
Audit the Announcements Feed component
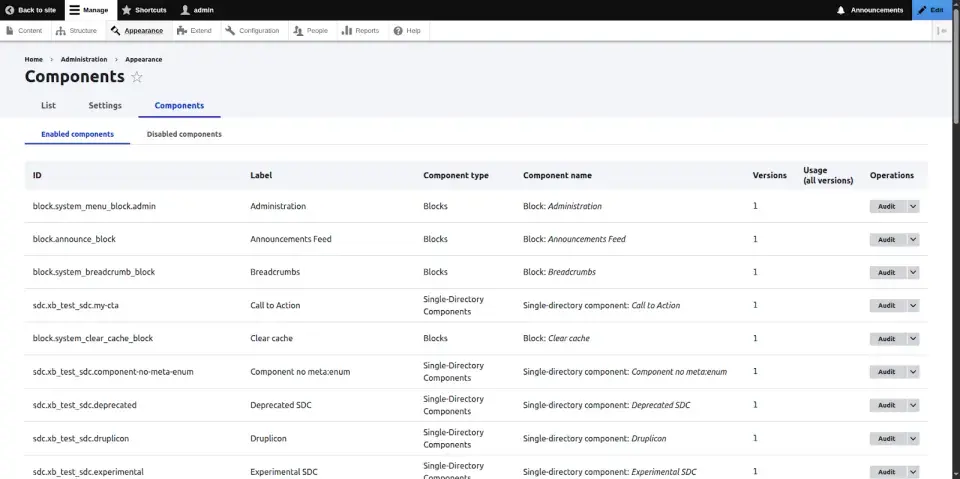[887, 240]
